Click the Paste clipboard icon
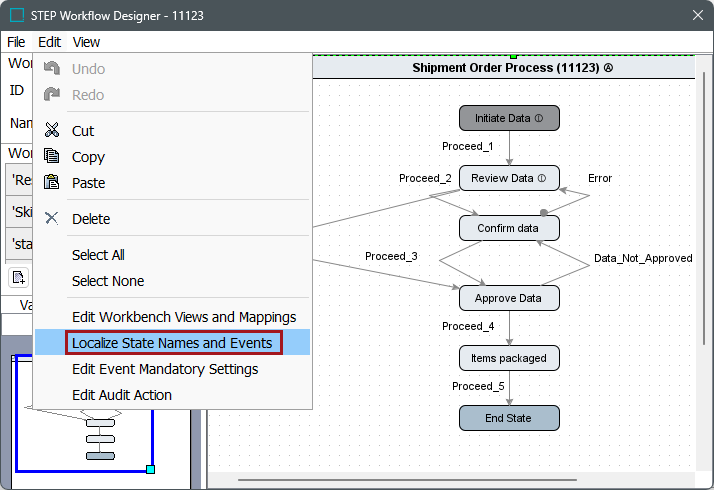The height and width of the screenshot is (490, 714). point(52,183)
